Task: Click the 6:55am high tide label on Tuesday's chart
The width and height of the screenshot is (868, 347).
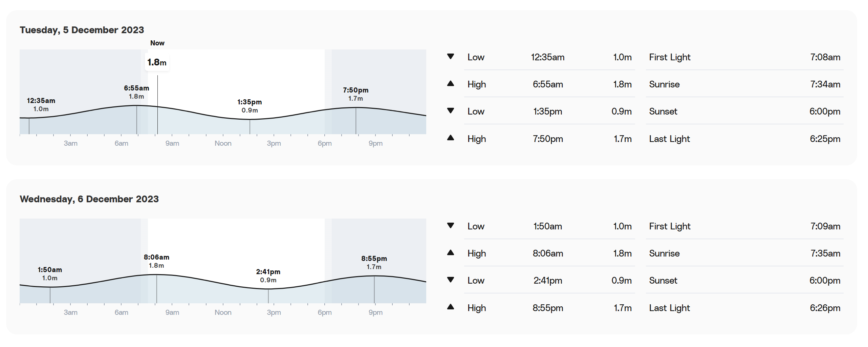Action: [136, 88]
